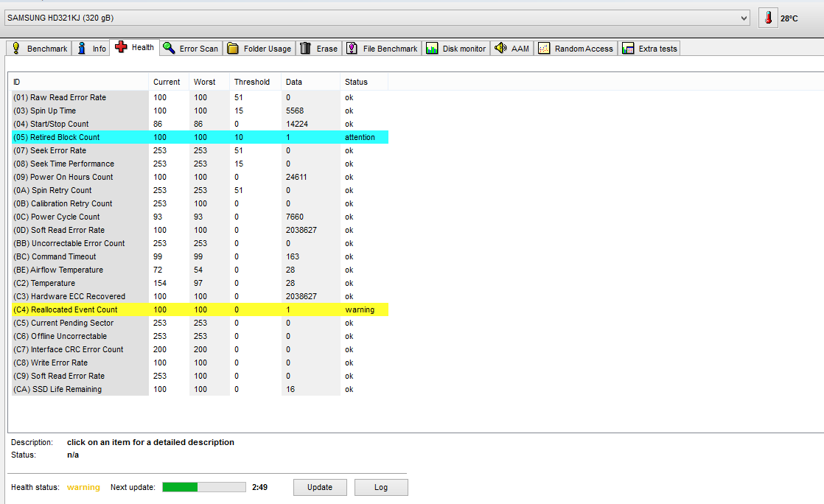The height and width of the screenshot is (504, 824).
Task: Select the yellow Reallocated Event Count row
Action: click(x=200, y=309)
